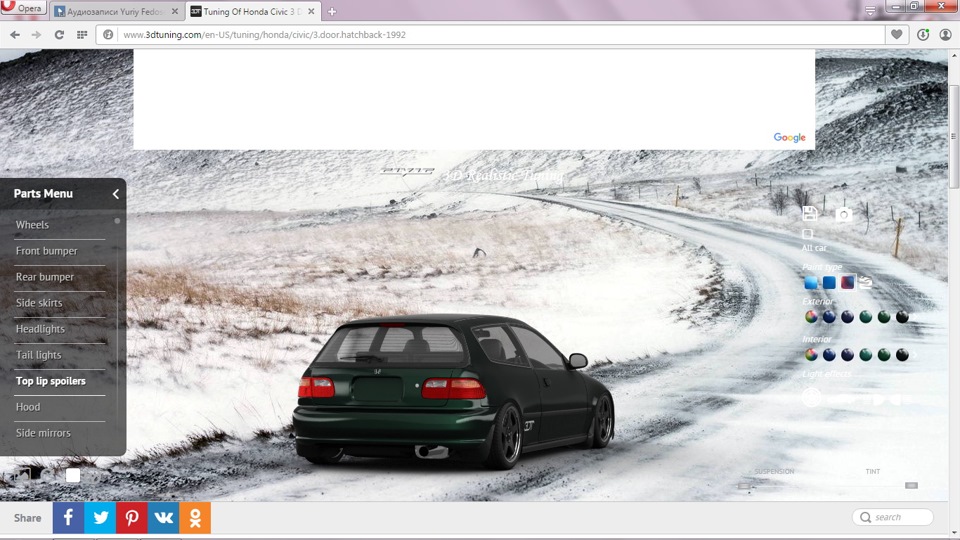Click the browser address bar URL
The width and height of the screenshot is (960, 540).
click(264, 35)
